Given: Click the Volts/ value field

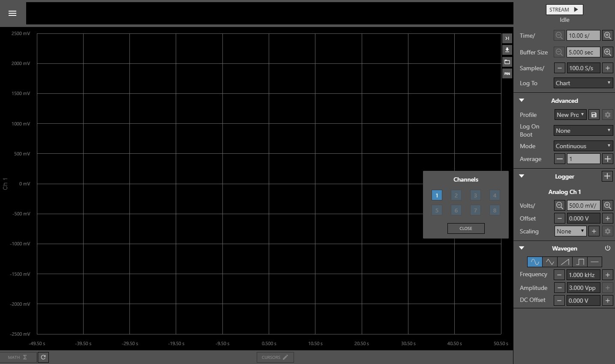Looking at the screenshot, I should coord(583,206).
